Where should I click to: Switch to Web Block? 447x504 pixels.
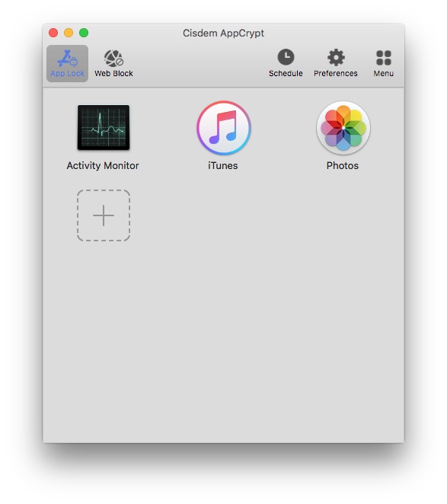pos(113,63)
